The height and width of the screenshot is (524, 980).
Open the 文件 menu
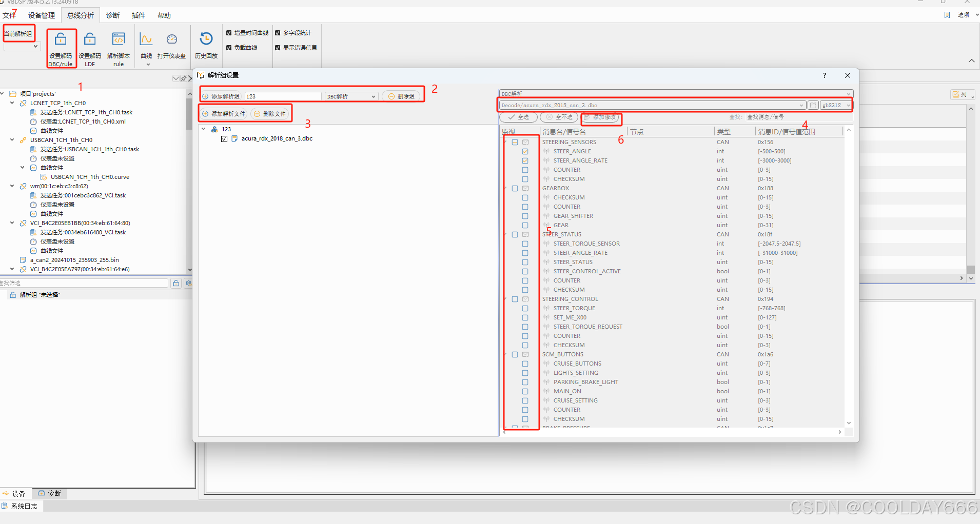[x=9, y=15]
